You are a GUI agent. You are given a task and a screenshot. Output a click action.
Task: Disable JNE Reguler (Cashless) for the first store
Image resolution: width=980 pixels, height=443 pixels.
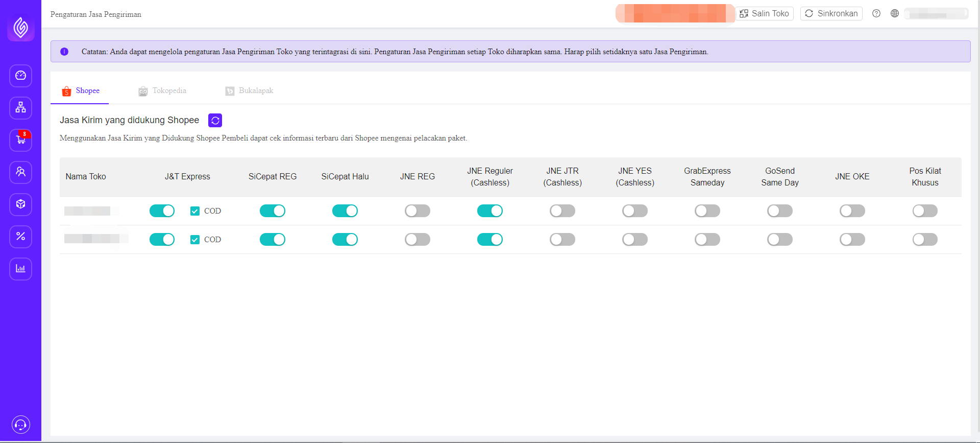pyautogui.click(x=490, y=211)
